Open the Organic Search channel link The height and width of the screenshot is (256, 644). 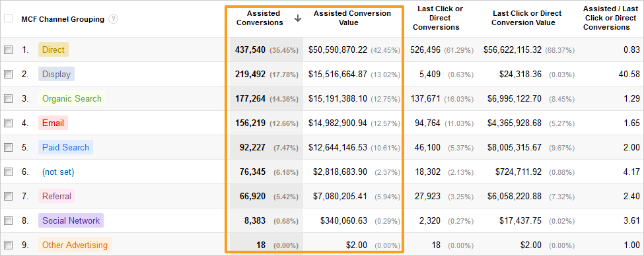pos(72,98)
